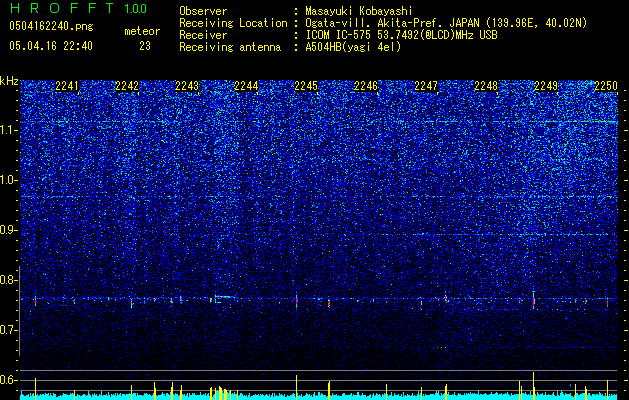Click the 'meteor' label
Screen dimensions: 629x400
[142, 31]
